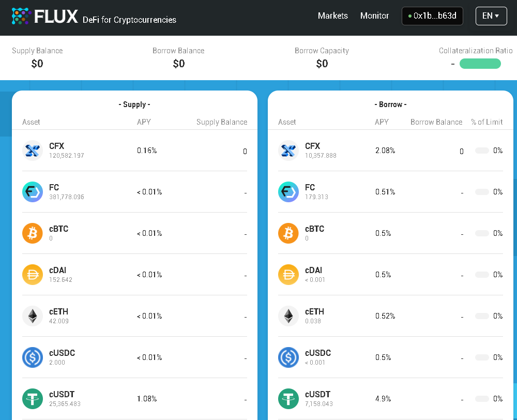Click the Borrow Balance column header
Image resolution: width=517 pixels, height=420 pixels.
click(x=436, y=122)
